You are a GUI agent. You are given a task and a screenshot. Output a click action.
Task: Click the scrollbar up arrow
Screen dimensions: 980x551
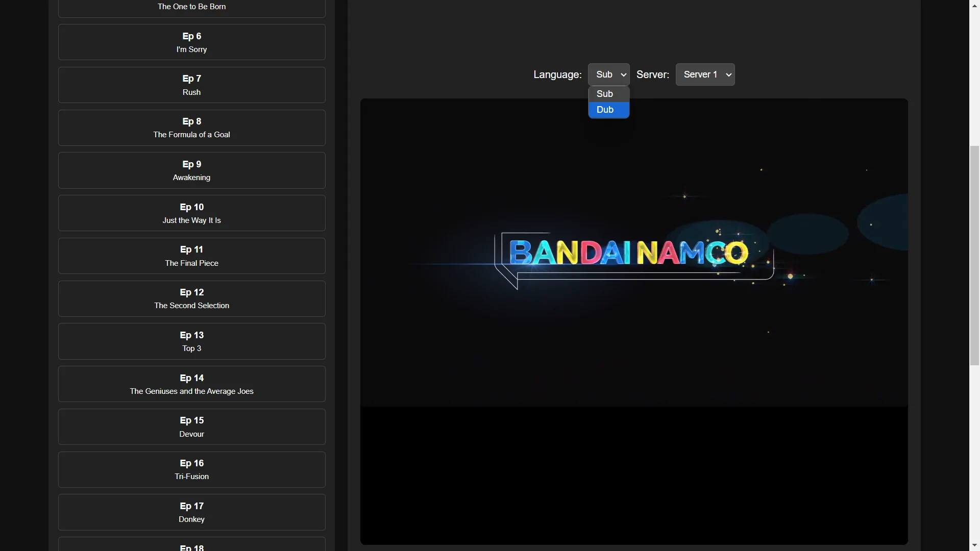pos(974,5)
